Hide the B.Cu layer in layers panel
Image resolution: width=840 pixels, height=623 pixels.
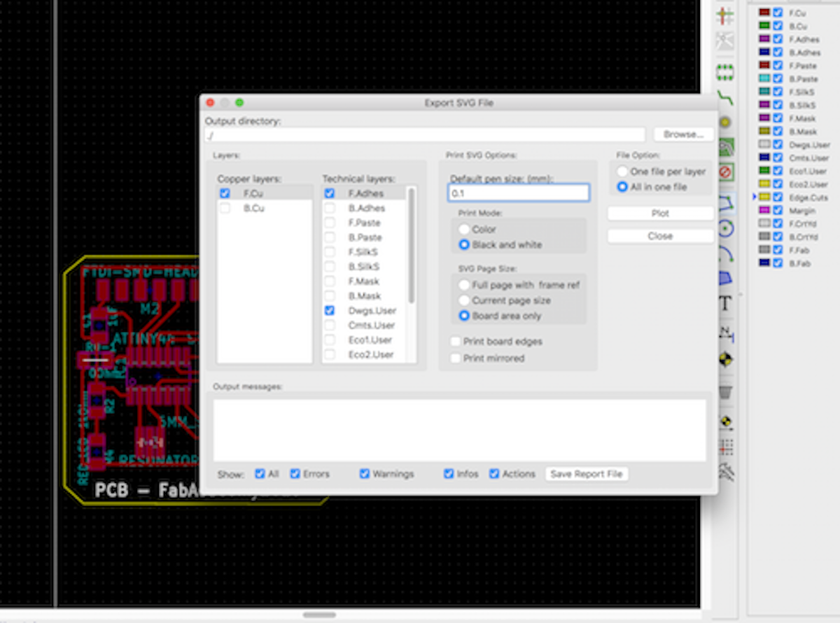[x=778, y=26]
